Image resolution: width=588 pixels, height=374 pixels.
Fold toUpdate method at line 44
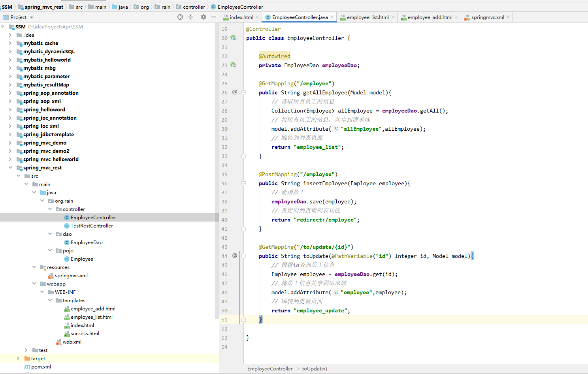coord(244,256)
